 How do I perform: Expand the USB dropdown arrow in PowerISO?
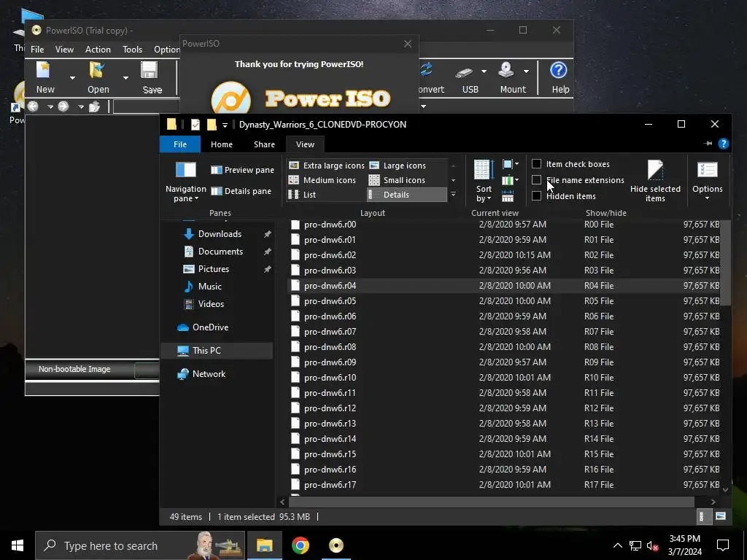pyautogui.click(x=484, y=71)
